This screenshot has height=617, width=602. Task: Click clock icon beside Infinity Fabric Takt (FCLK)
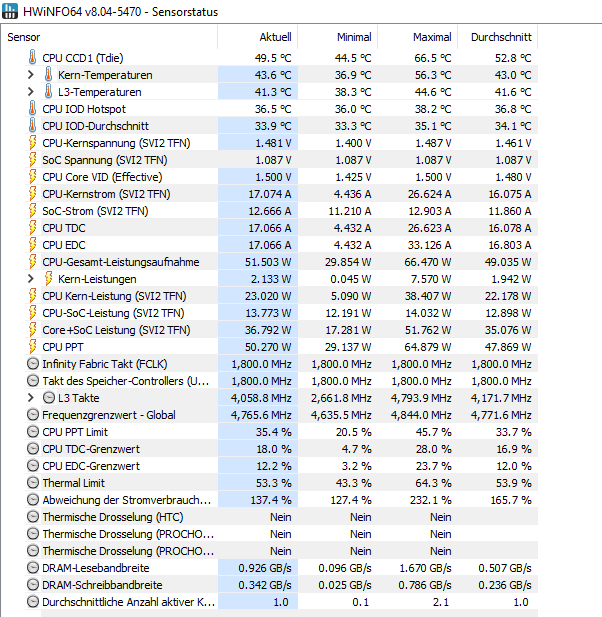[33, 364]
